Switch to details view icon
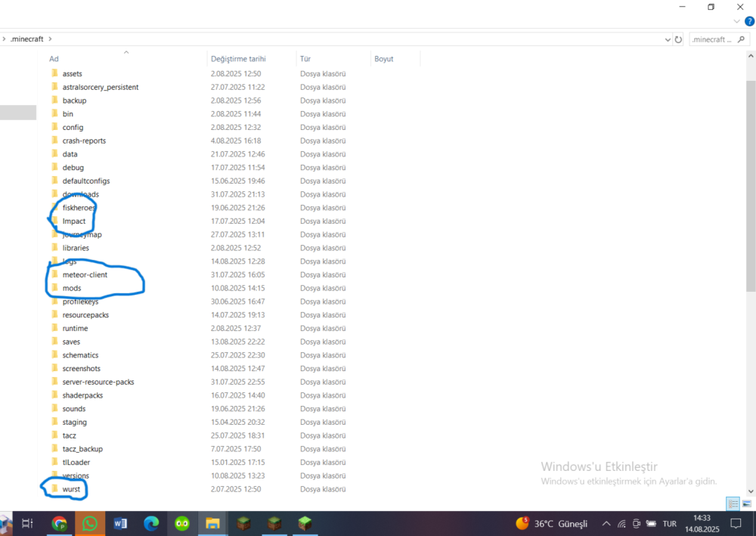The height and width of the screenshot is (536, 756). pyautogui.click(x=733, y=504)
